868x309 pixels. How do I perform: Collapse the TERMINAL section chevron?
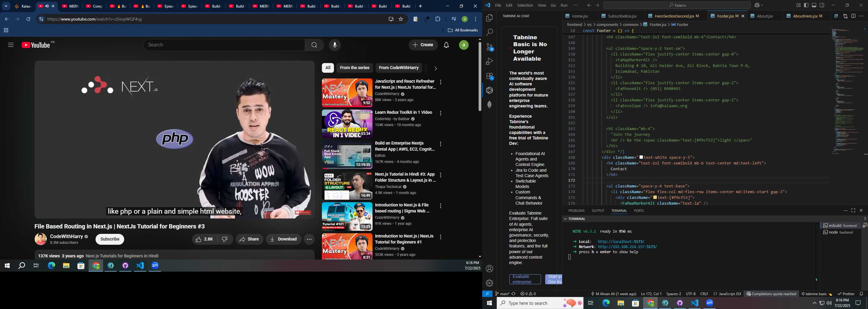(x=565, y=219)
